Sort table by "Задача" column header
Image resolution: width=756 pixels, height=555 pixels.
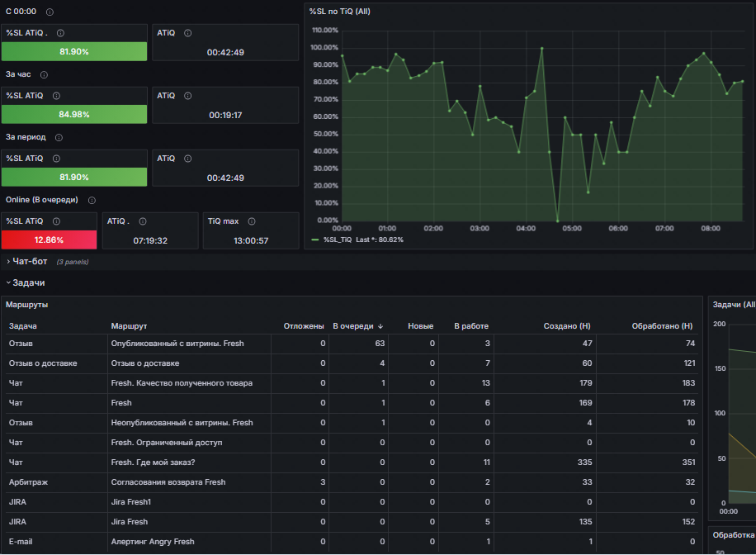tap(23, 326)
